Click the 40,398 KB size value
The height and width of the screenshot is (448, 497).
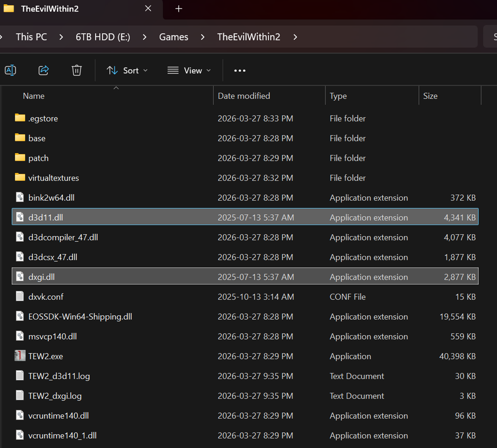(457, 356)
